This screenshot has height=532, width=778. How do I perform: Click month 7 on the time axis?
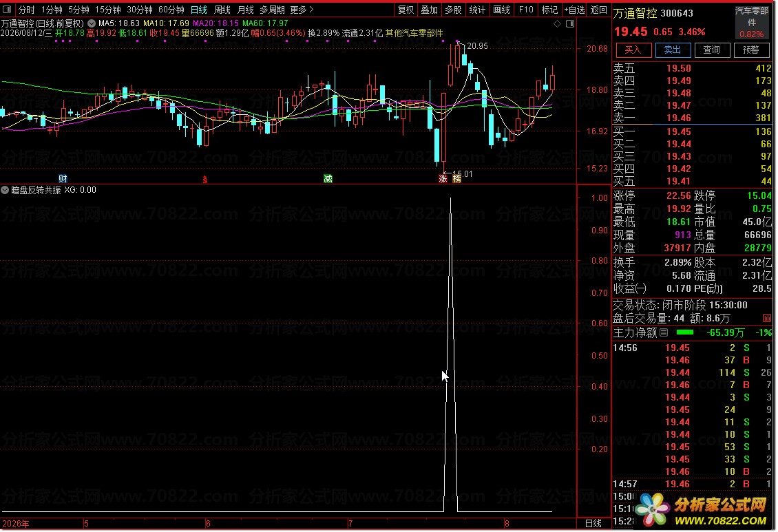click(350, 524)
